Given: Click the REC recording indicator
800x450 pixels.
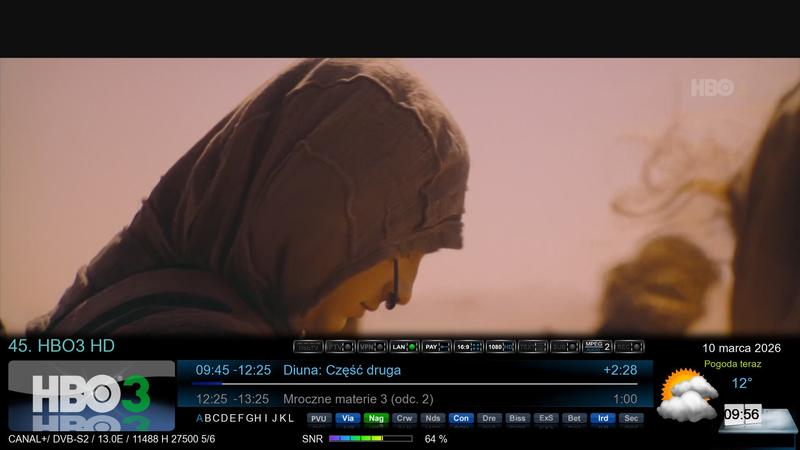Looking at the screenshot, I should coord(629,347).
